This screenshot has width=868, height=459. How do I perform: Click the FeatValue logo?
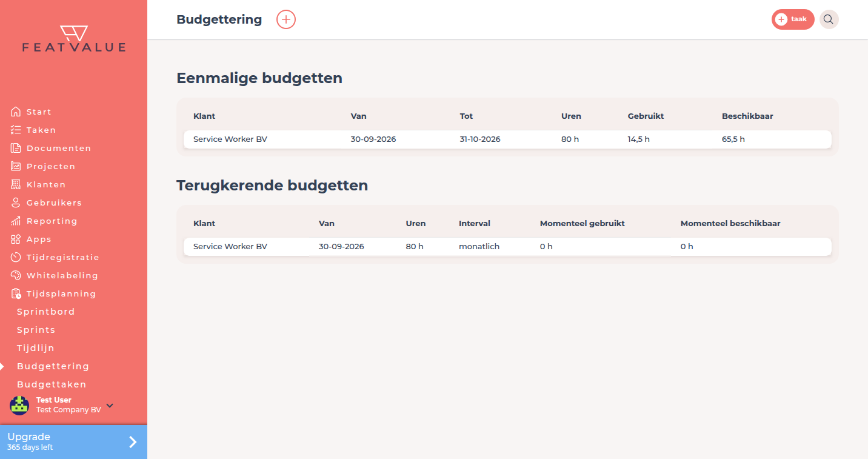point(74,39)
